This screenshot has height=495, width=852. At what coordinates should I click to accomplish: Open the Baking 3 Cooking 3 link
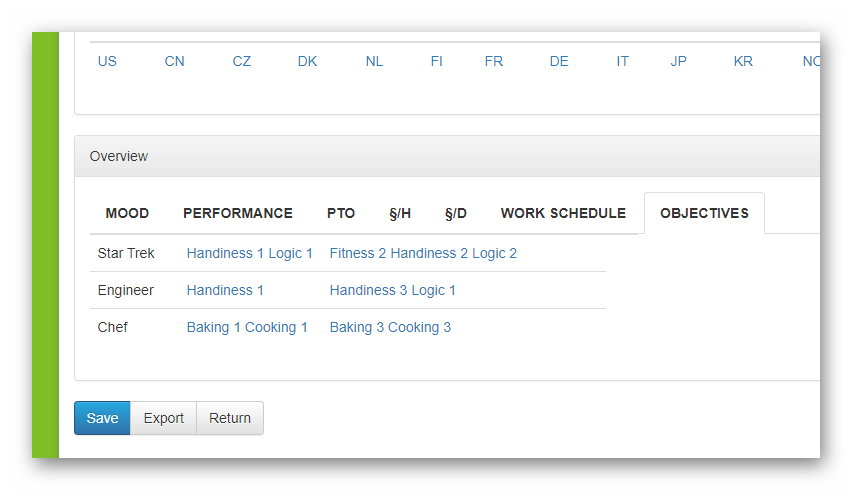click(390, 327)
